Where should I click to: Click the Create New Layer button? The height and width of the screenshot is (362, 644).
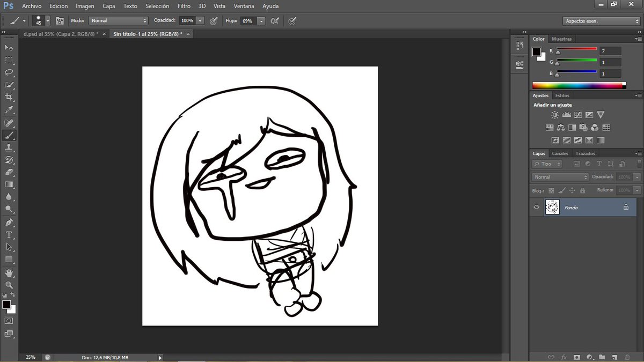point(615,357)
